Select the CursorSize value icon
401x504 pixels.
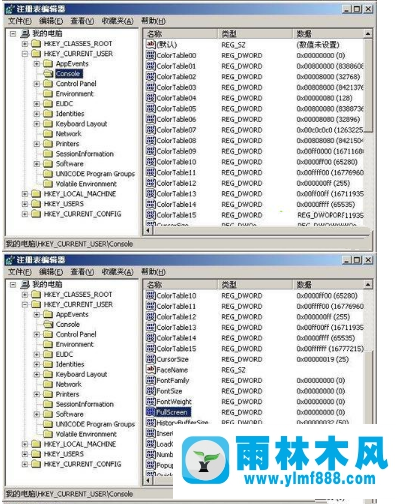click(x=151, y=359)
